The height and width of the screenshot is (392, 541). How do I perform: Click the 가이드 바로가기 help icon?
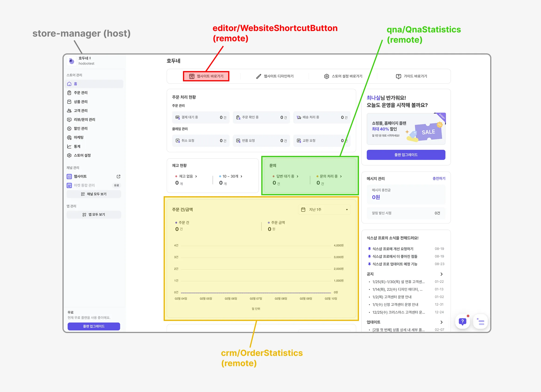398,76
